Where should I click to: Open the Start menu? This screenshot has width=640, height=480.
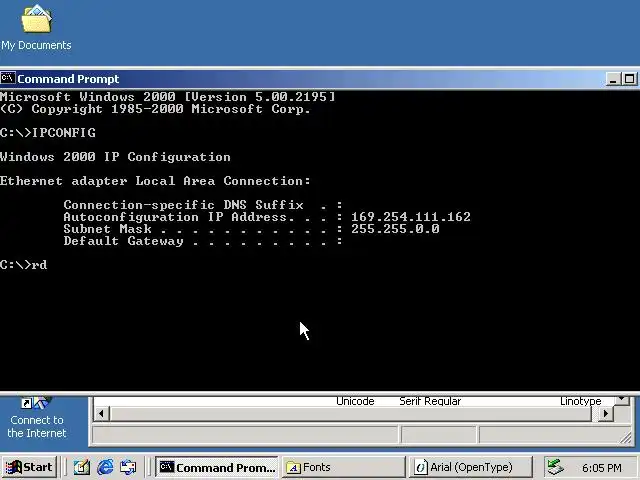tap(29, 467)
